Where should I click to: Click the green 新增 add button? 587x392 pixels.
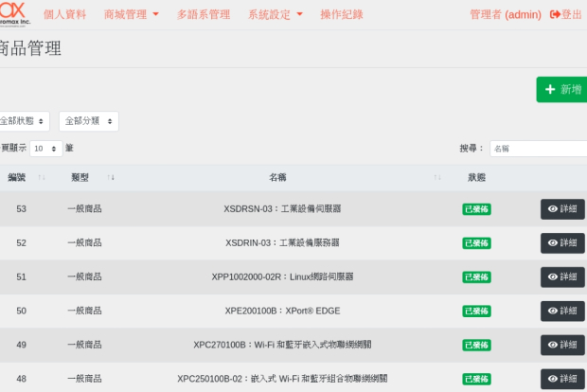[562, 90]
